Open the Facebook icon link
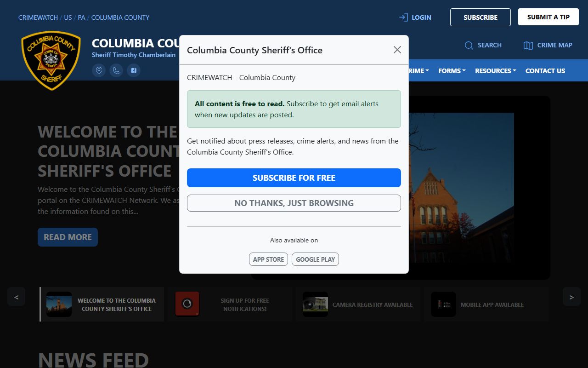This screenshot has width=588, height=368. [x=134, y=70]
